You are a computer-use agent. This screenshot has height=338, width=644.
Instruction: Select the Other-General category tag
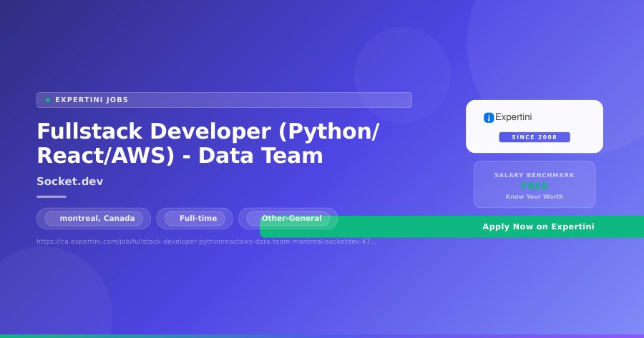pyautogui.click(x=288, y=218)
